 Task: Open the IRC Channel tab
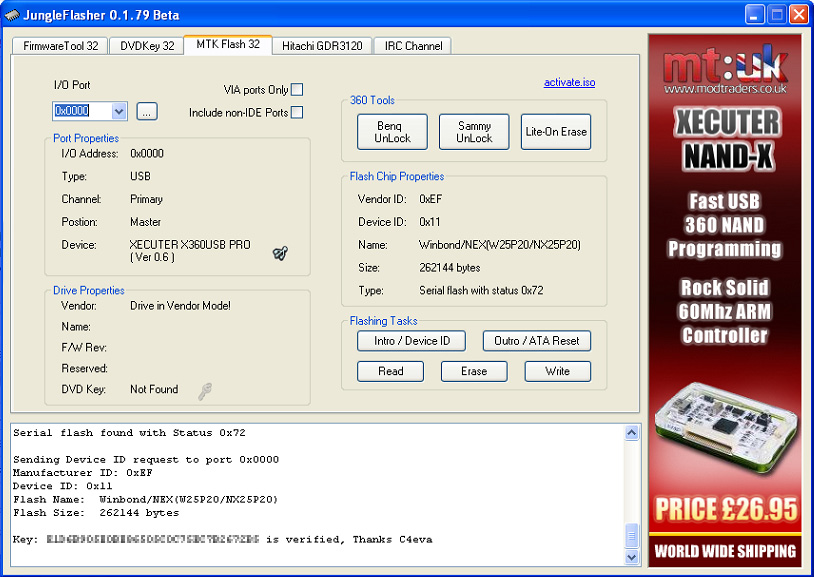[x=413, y=46]
